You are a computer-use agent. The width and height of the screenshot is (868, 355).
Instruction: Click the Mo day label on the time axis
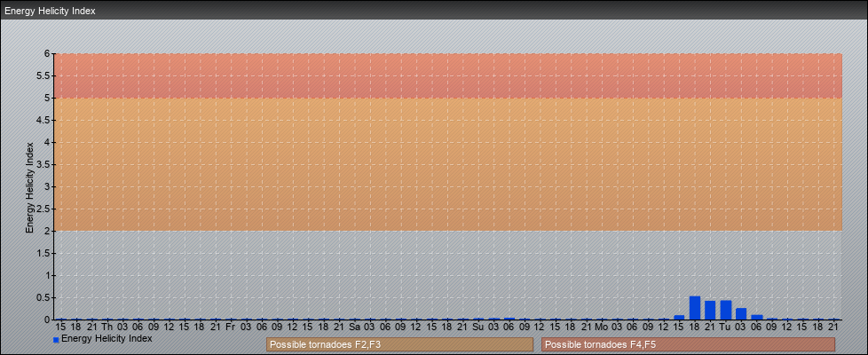(602, 327)
